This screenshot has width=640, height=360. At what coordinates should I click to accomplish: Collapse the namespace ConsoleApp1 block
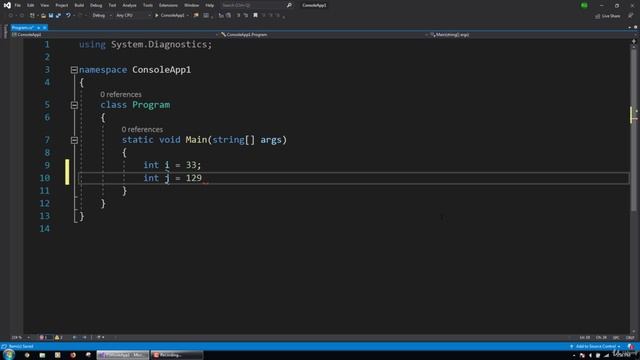coord(74,70)
